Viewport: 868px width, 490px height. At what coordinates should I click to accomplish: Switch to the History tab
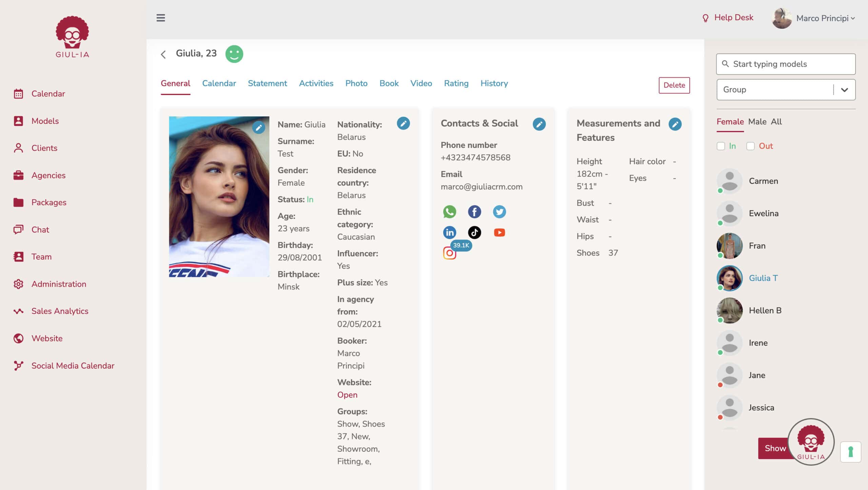pos(494,83)
